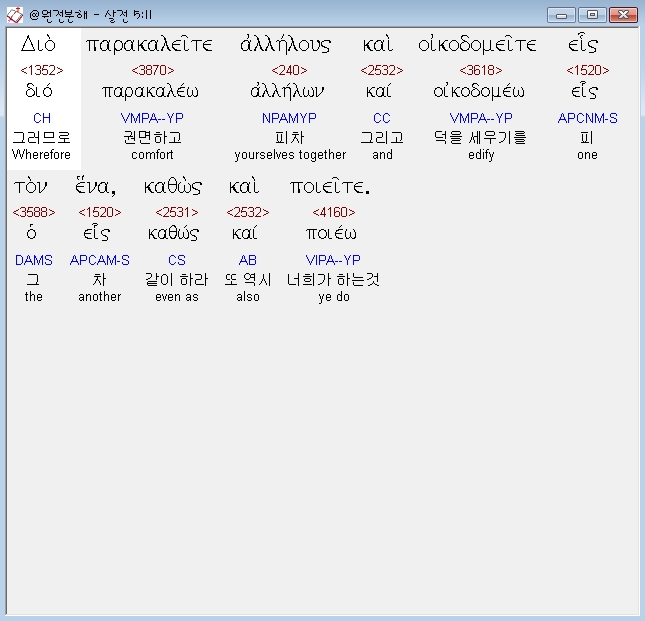
Task: Click the Greek word παρακαλεῖτε
Action: [149, 45]
